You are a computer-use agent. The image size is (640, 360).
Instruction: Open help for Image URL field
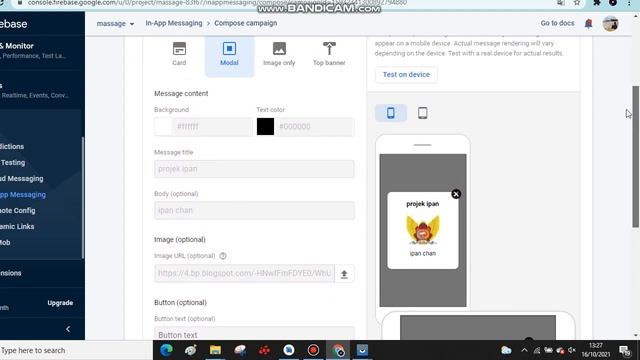(223, 256)
